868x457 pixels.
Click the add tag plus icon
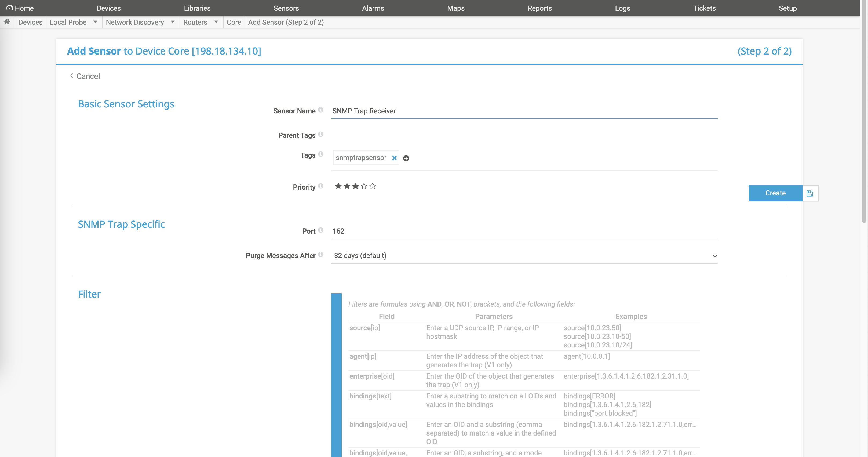point(406,158)
